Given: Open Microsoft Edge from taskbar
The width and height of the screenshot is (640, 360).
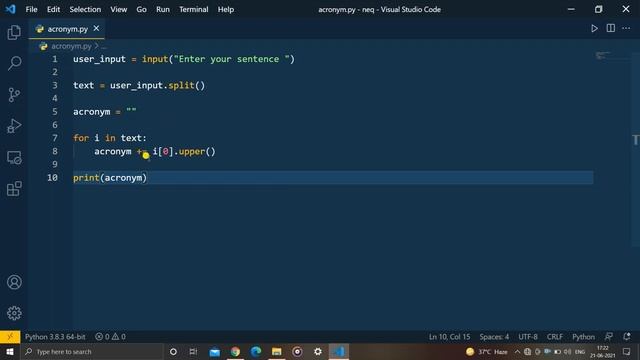Looking at the screenshot, I should tap(256, 351).
